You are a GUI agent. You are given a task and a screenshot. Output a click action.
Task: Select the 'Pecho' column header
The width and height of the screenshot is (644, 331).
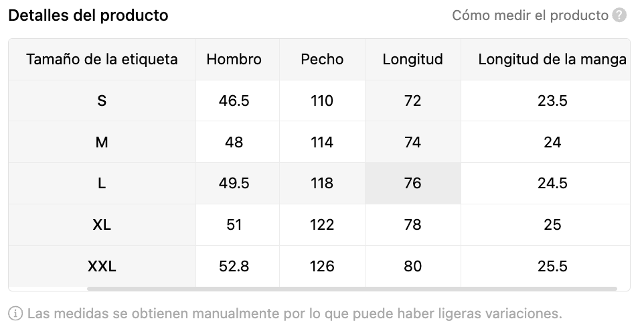click(322, 60)
